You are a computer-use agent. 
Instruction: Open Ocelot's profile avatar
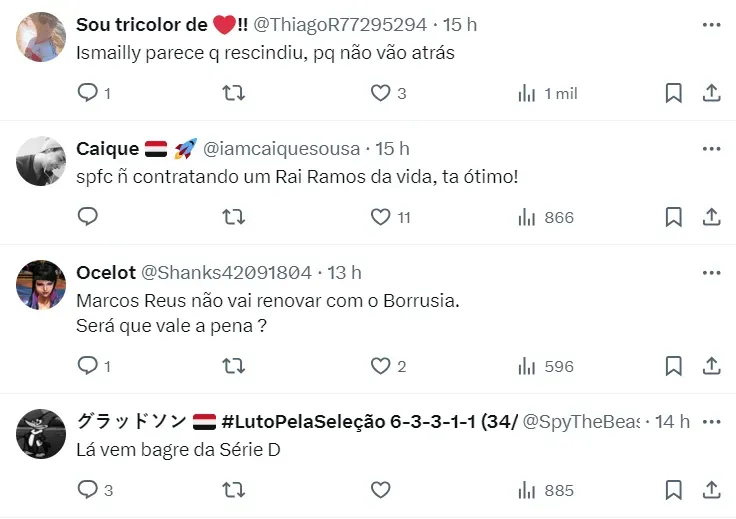(x=42, y=285)
